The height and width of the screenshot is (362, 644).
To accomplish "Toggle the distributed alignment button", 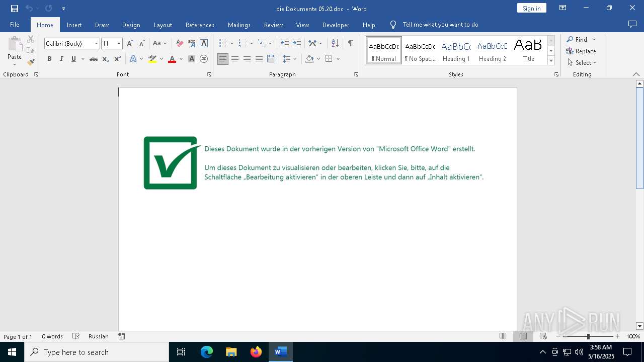I will [x=271, y=59].
